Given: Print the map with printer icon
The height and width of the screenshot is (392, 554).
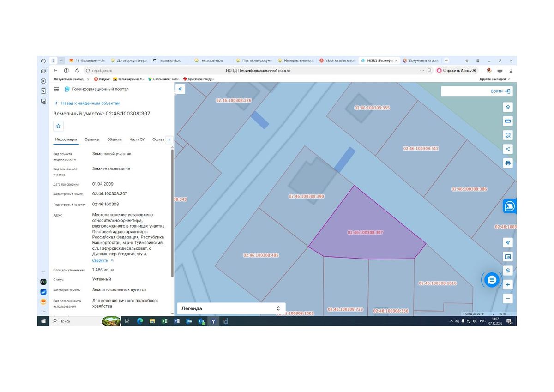Looking at the screenshot, I should tap(508, 163).
